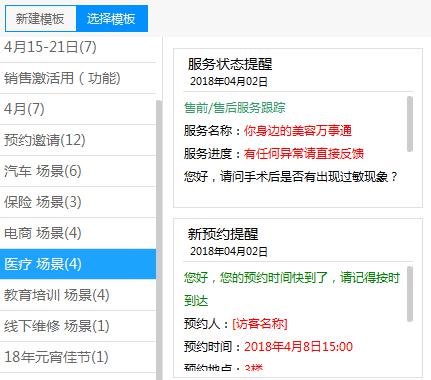The image size is (431, 380).
Task: Click the red text 有任何异常请直接反馈
Action: (304, 154)
